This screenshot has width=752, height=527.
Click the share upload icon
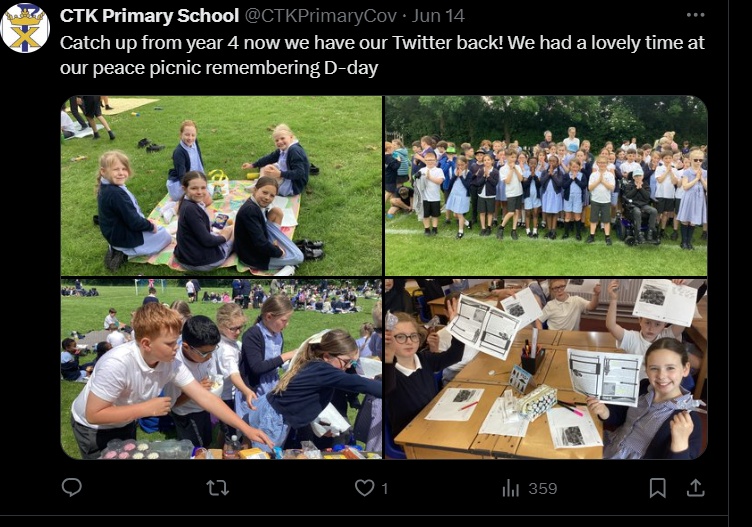[695, 488]
